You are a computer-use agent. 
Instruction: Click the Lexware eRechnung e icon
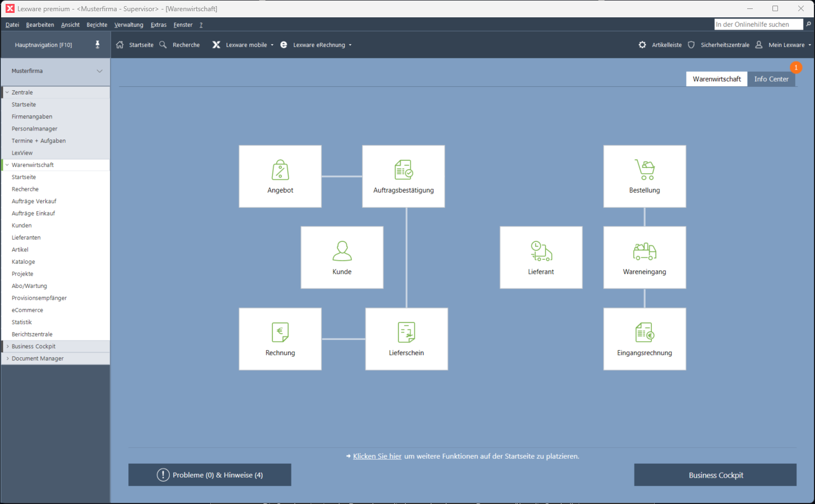coord(284,45)
